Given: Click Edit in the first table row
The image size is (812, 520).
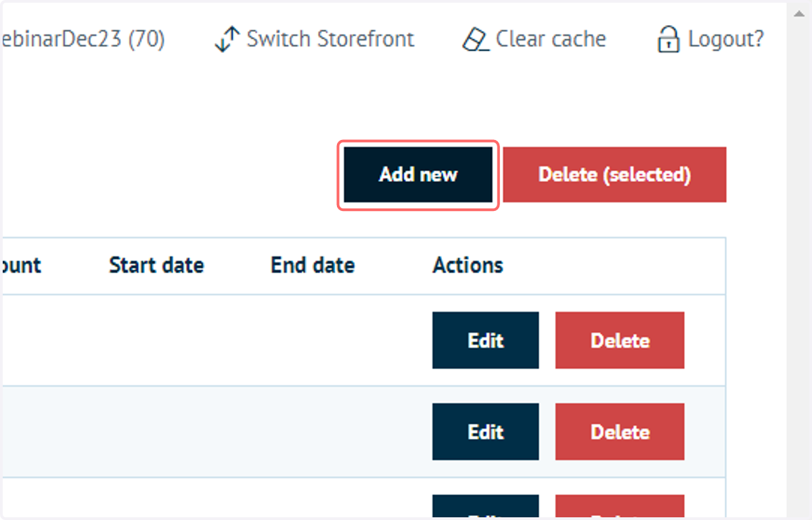Looking at the screenshot, I should pyautogui.click(x=486, y=340).
